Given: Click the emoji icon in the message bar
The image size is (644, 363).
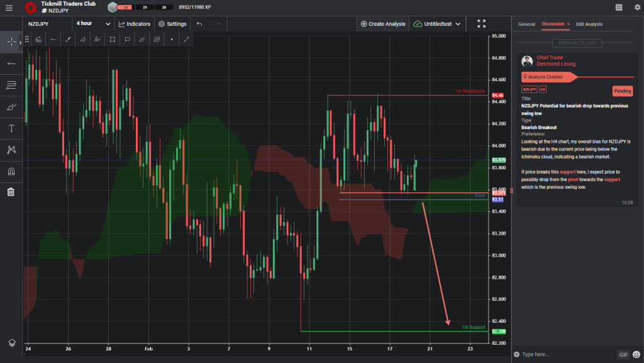Looking at the screenshot, I should [x=636, y=354].
